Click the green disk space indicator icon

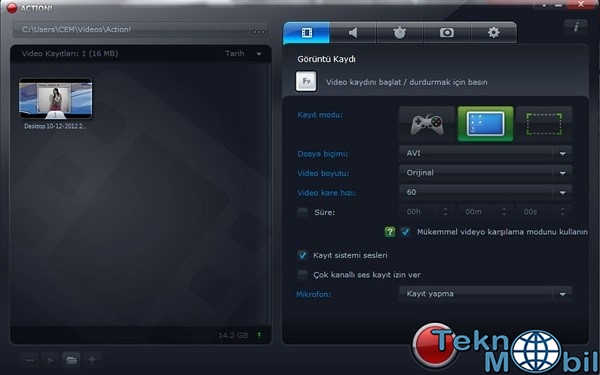coord(259,336)
